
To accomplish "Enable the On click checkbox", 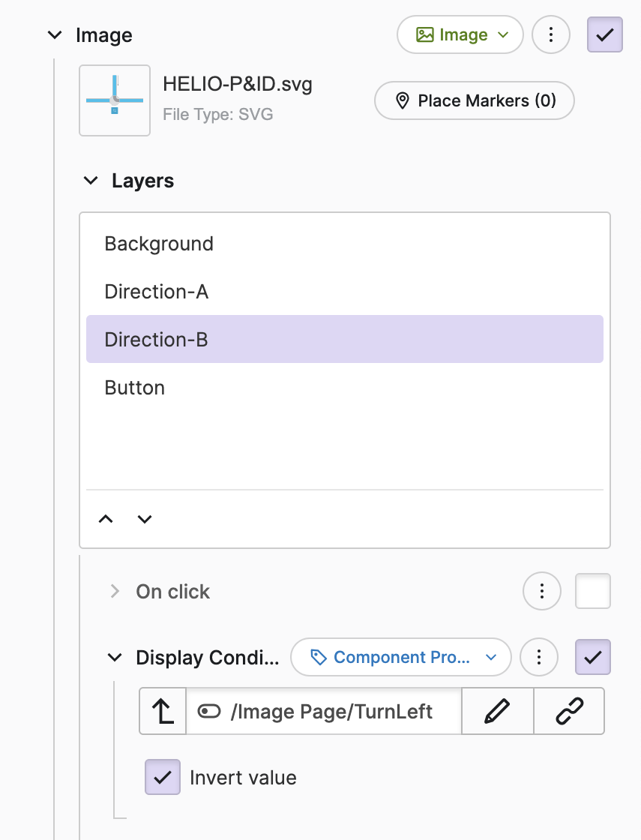I will 592,592.
